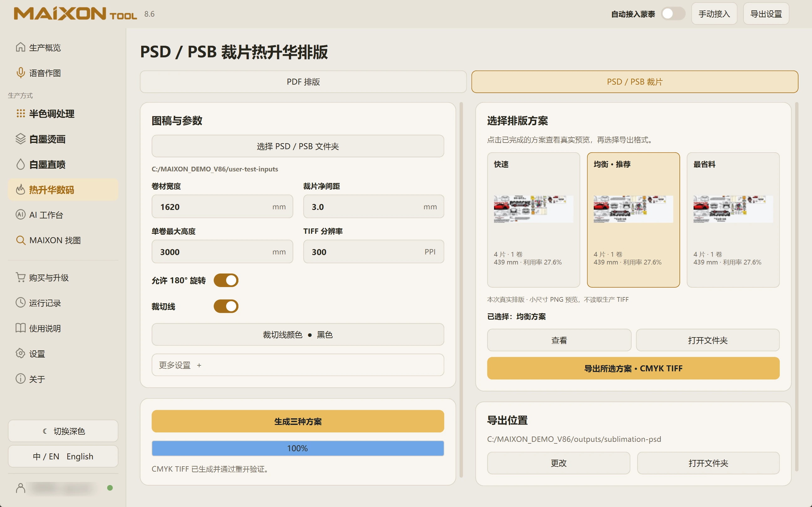Open 设置 gear icon in sidebar
The height and width of the screenshot is (507, 812).
click(20, 353)
